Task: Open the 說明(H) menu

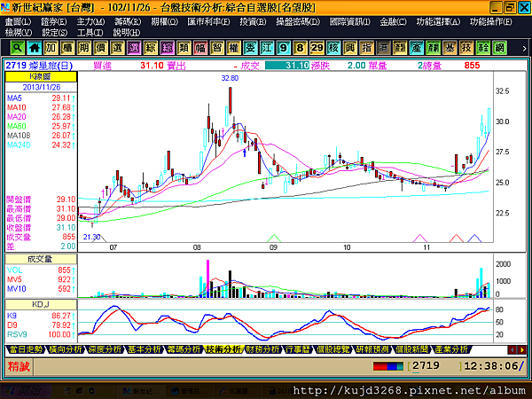Action: click(x=127, y=33)
